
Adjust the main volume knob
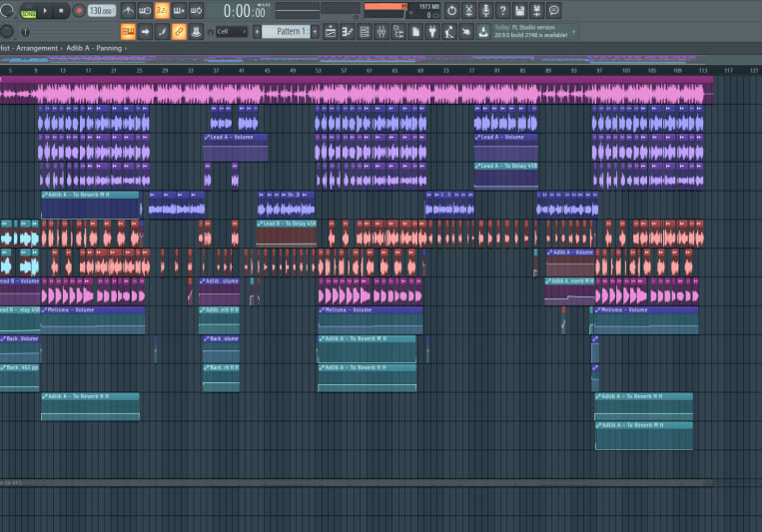(x=6, y=10)
